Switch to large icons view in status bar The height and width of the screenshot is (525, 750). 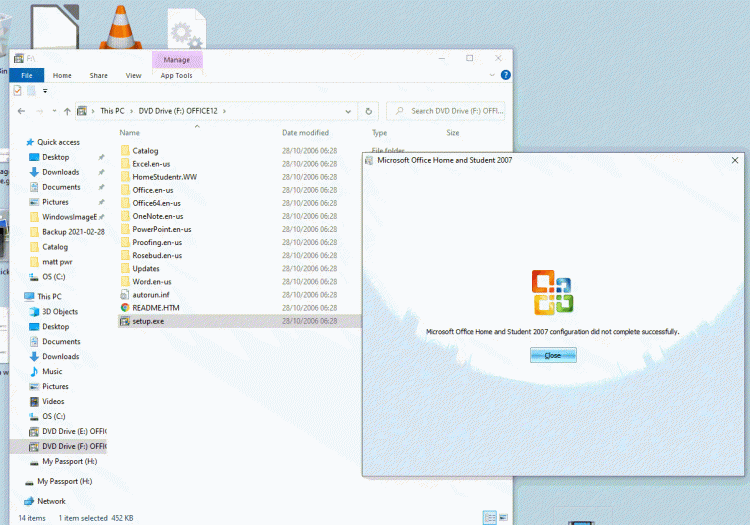pos(503,517)
